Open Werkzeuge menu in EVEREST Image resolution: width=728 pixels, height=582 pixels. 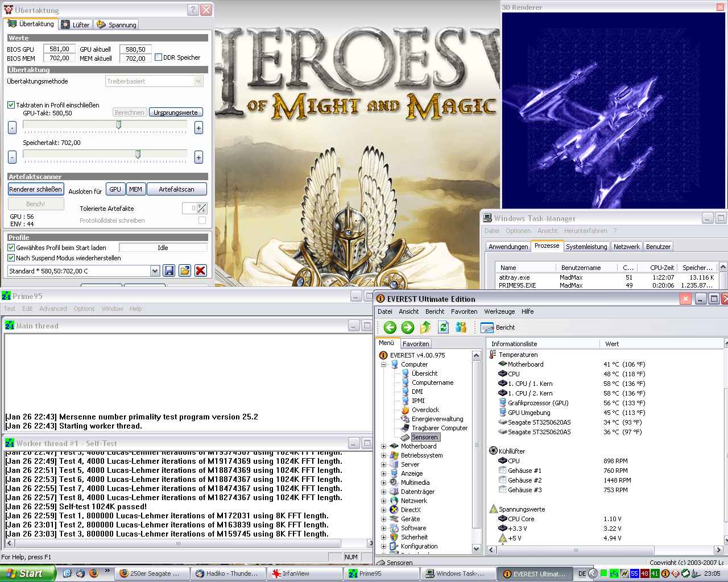[499, 311]
